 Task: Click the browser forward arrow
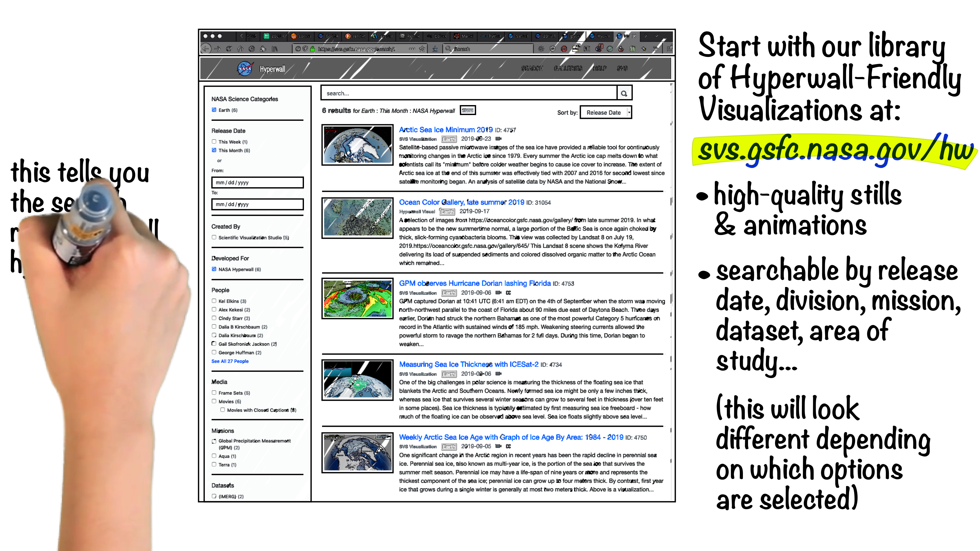pyautogui.click(x=217, y=49)
